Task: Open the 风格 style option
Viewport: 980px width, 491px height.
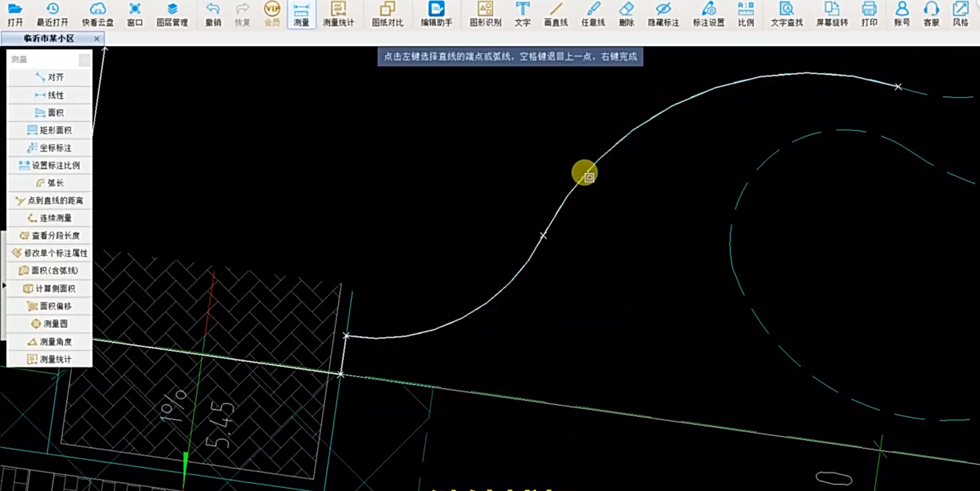Action: [960, 14]
